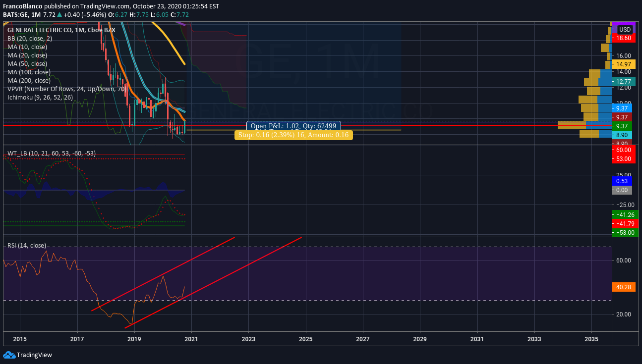Viewport: 642px width, 364px height.
Task: Select the BB (20, close, 2) indicator legend
Action: [x=30, y=38]
